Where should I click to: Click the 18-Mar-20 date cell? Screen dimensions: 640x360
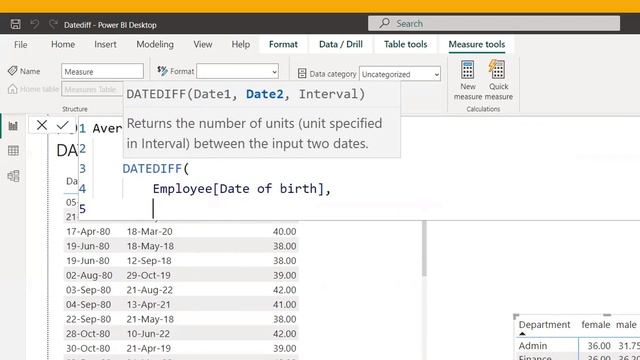coord(149,231)
